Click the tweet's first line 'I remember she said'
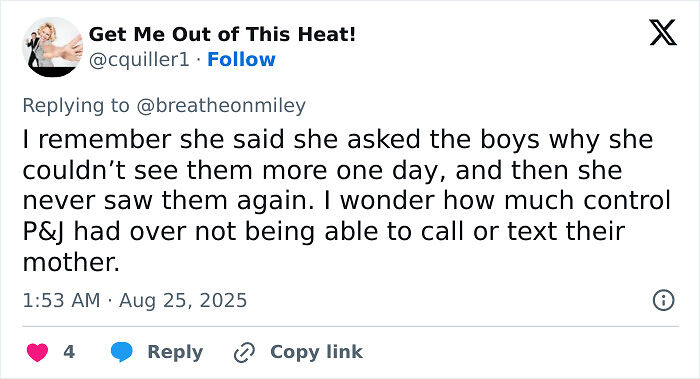This screenshot has height=379, width=700. [154, 139]
